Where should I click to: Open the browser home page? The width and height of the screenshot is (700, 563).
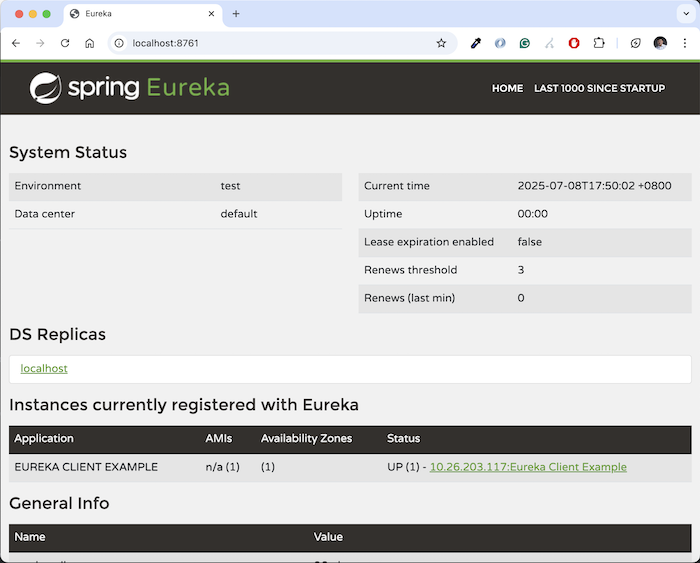click(x=90, y=43)
